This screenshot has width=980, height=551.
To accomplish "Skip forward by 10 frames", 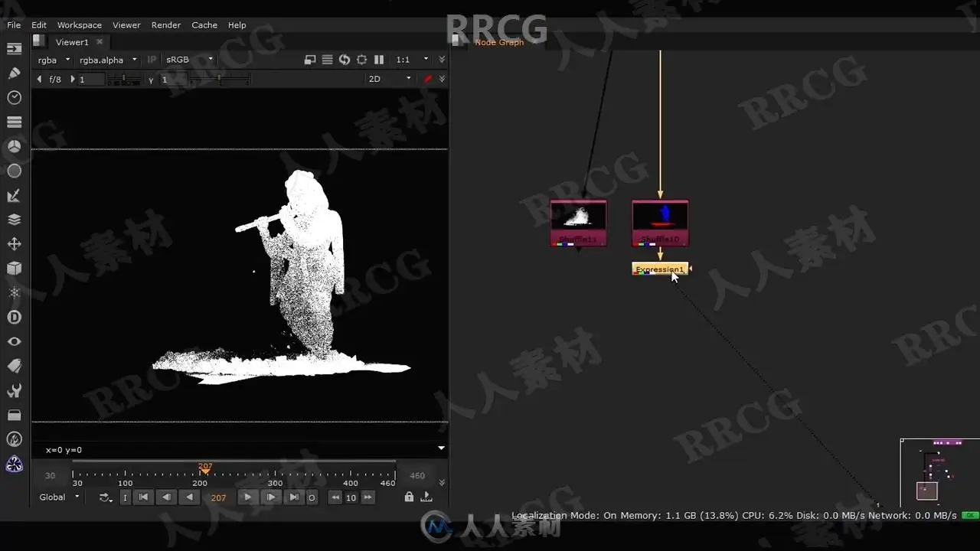I will 368,497.
